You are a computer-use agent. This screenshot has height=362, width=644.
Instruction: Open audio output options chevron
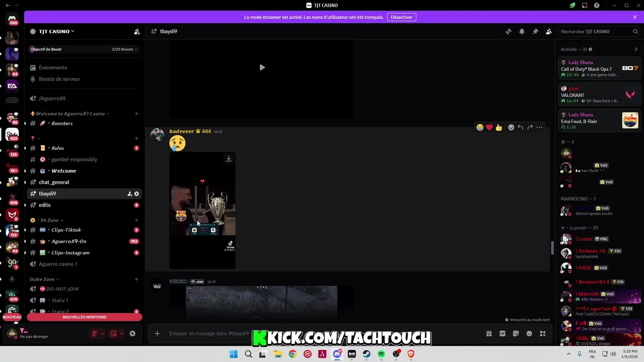coord(122,333)
